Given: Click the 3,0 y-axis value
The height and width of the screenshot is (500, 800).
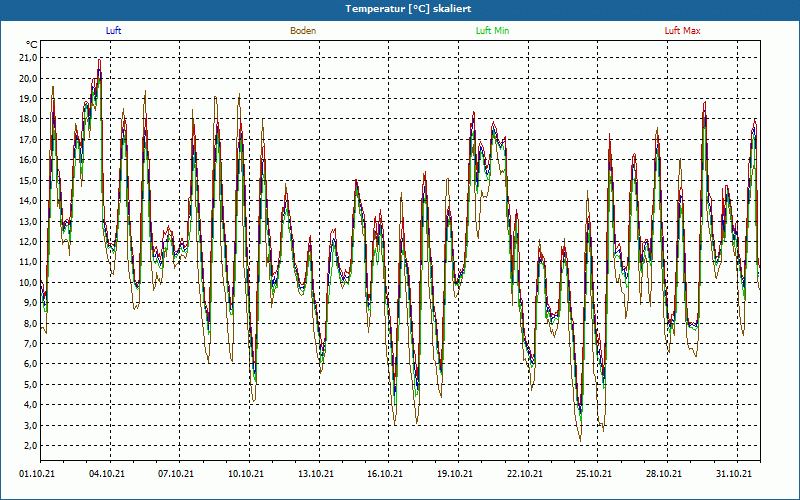Looking at the screenshot, I should pos(31,425).
